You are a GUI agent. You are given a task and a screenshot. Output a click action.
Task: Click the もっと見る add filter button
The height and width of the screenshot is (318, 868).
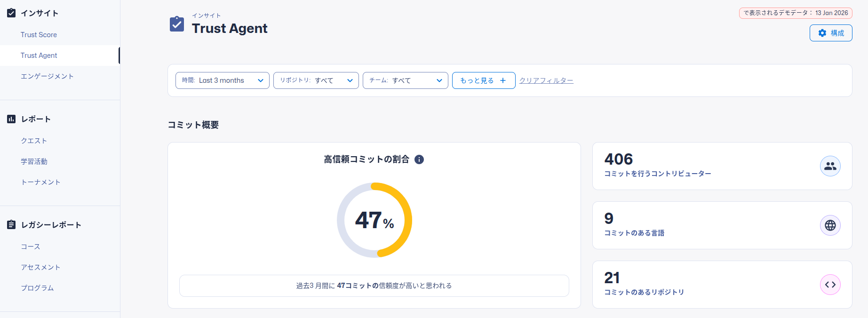tap(483, 80)
